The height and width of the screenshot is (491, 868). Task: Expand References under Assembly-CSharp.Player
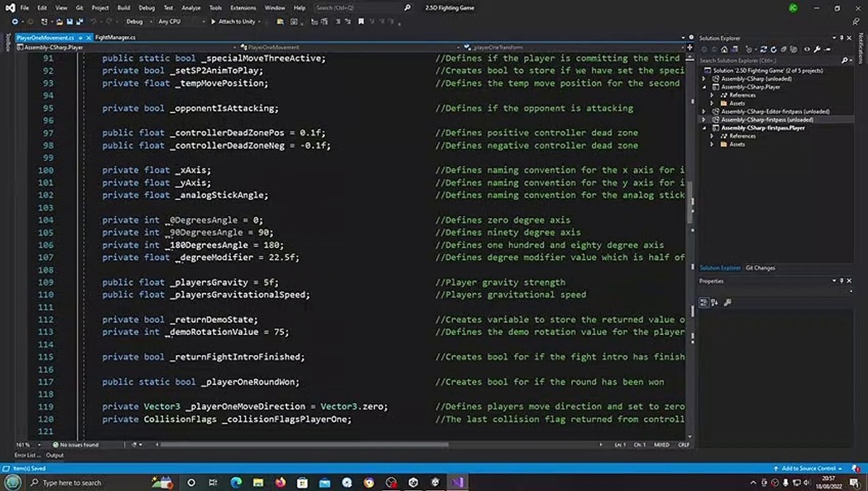712,95
